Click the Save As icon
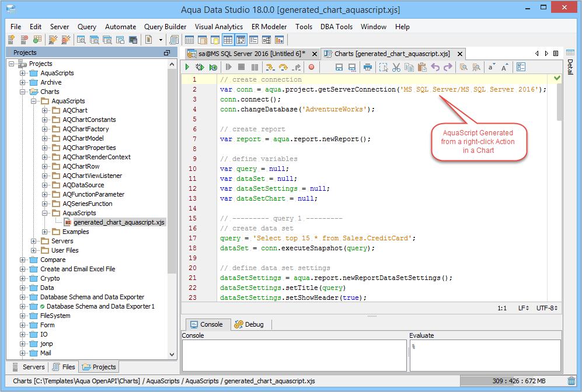Viewport: 582px width, 392px height. pyautogui.click(x=352, y=67)
